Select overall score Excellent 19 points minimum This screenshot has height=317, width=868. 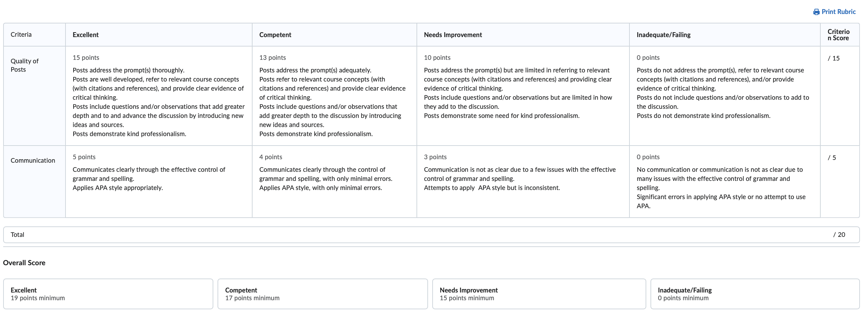click(108, 294)
